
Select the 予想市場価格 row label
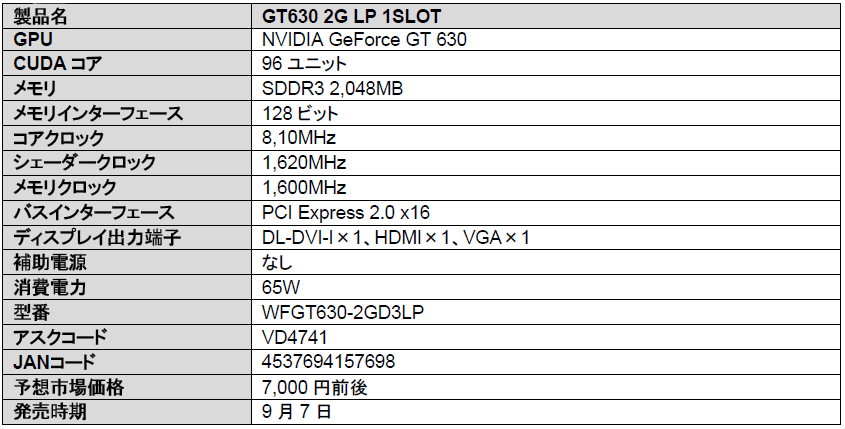coord(69,386)
